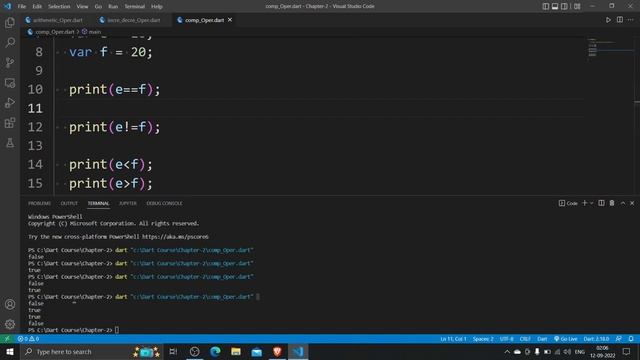This screenshot has height=360, width=640.
Task: Create a new terminal with plus icon
Action: click(584, 203)
